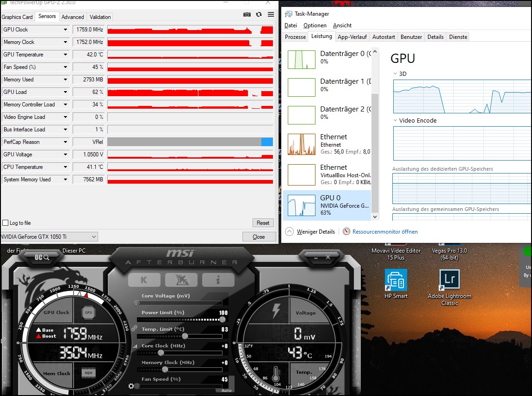Screen dimensions: 532x396
Task: Click the Core Clock (MHz) slider handle
Action: [161, 353]
